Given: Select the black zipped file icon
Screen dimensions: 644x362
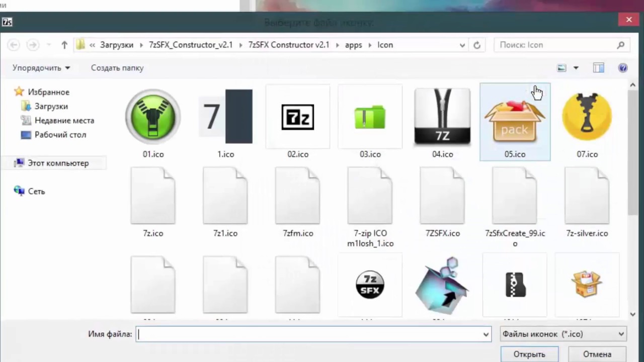Looking at the screenshot, I should (x=515, y=285).
